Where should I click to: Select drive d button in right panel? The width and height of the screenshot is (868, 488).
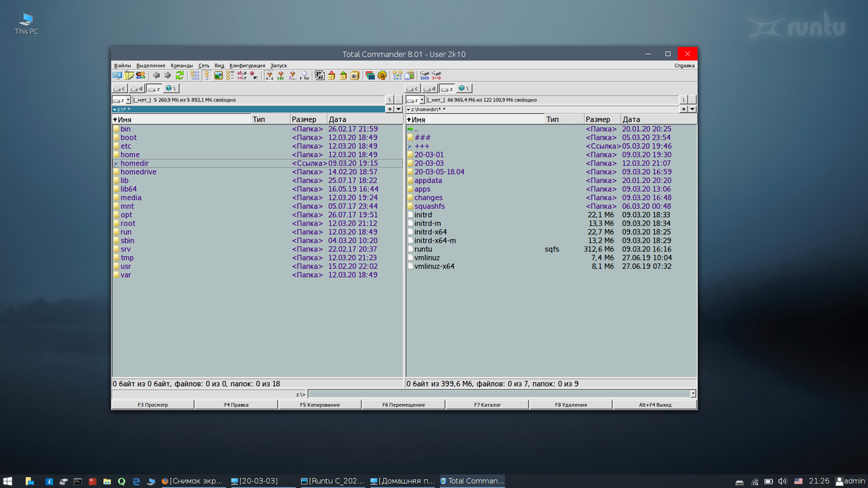point(431,89)
